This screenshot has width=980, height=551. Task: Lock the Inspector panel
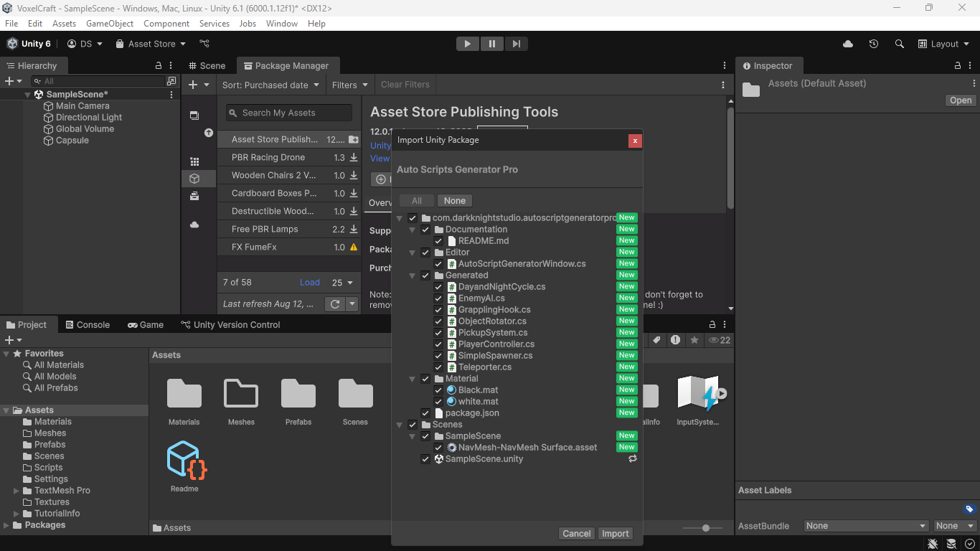click(958, 65)
